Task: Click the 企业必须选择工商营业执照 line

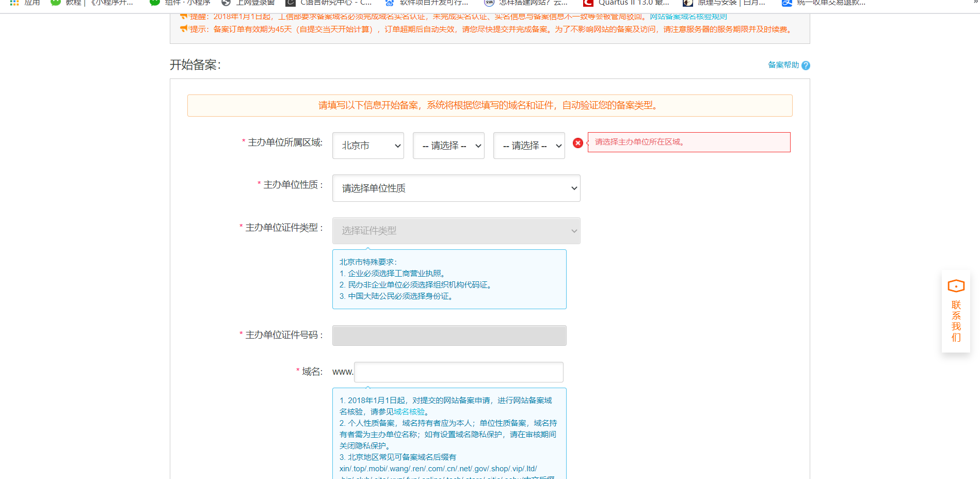Action: pos(393,274)
